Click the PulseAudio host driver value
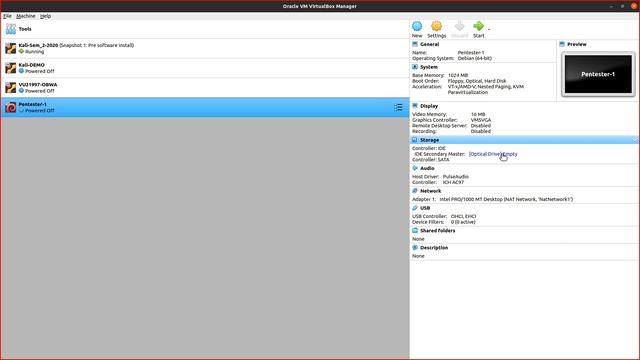The image size is (640, 360). coord(456,177)
